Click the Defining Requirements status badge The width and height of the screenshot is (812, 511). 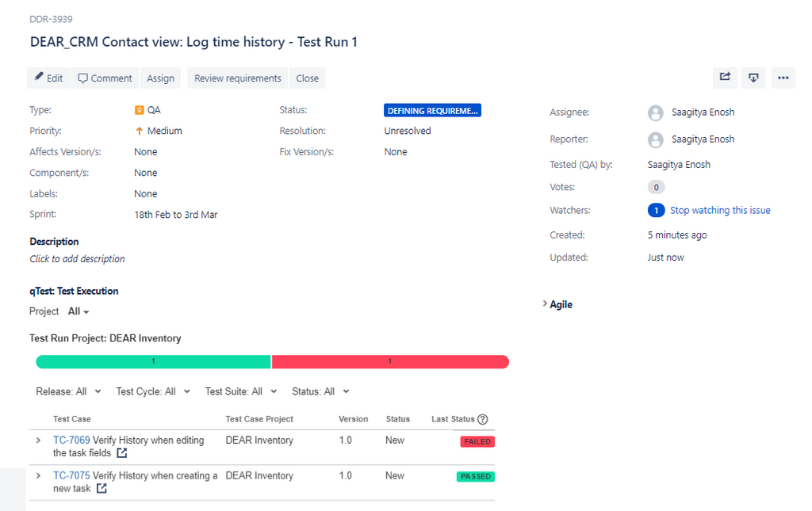432,111
